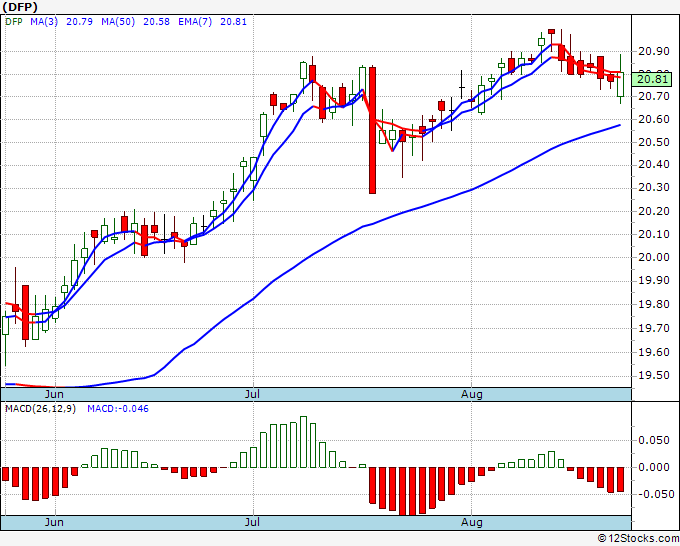The width and height of the screenshot is (680, 546).
Task: Click the DFP ticker label in legend
Action: click(x=13, y=21)
